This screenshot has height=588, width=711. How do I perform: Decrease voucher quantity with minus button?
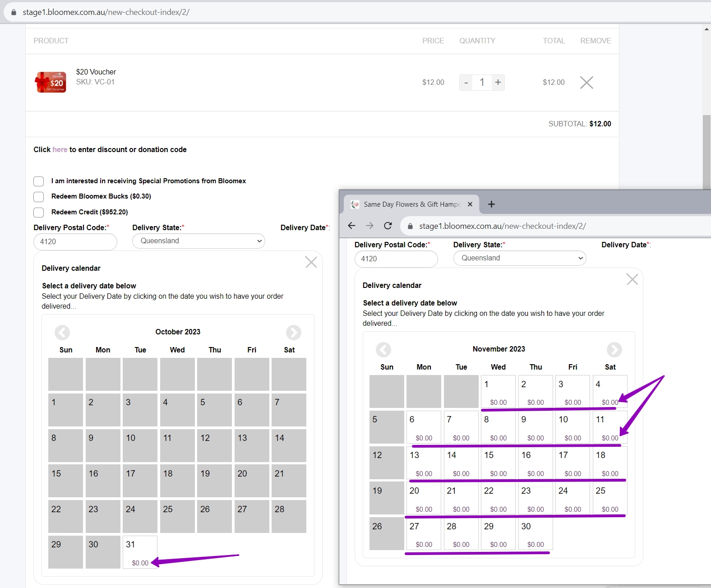[466, 83]
